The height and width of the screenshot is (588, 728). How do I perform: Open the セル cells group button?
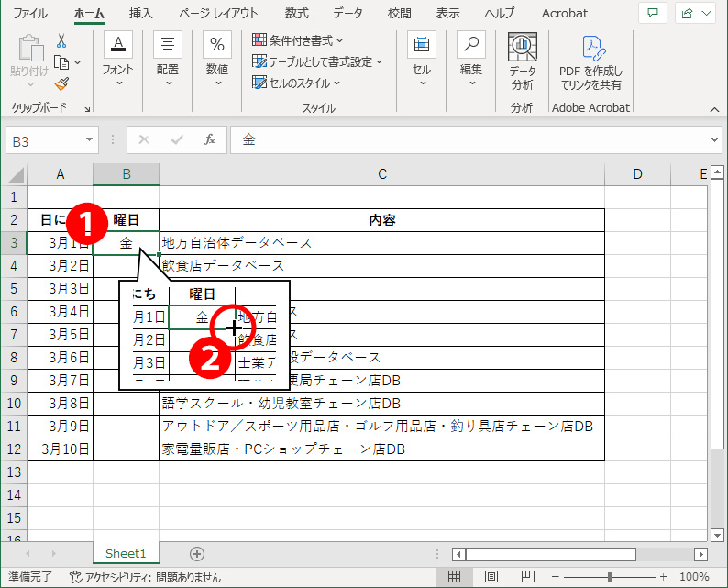point(422,59)
